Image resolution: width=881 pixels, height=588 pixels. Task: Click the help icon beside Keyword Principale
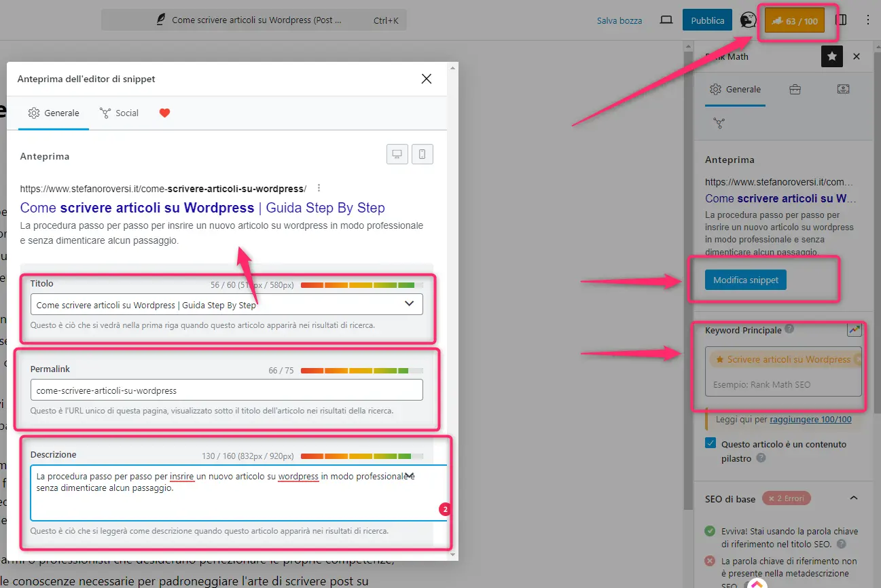tap(789, 329)
